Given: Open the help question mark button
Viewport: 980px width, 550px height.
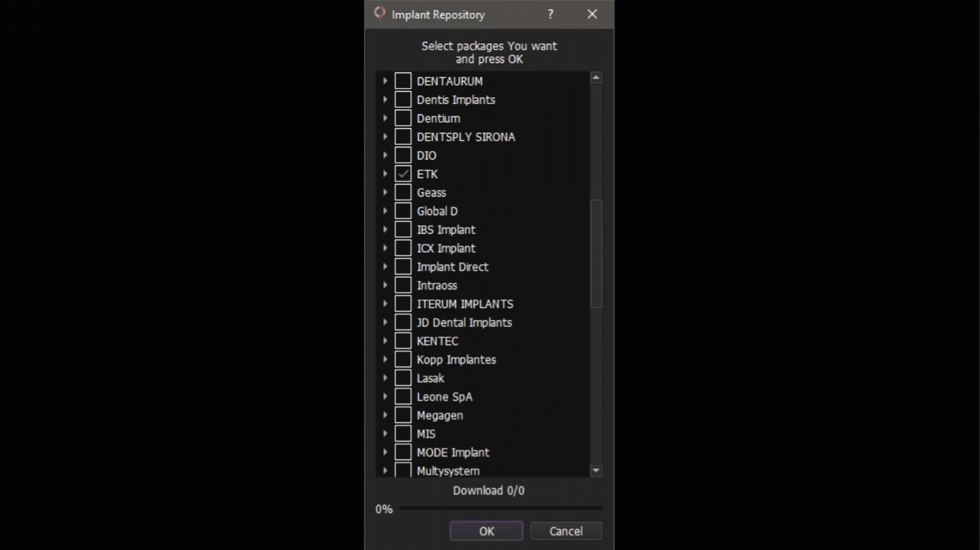Looking at the screenshot, I should pos(551,14).
